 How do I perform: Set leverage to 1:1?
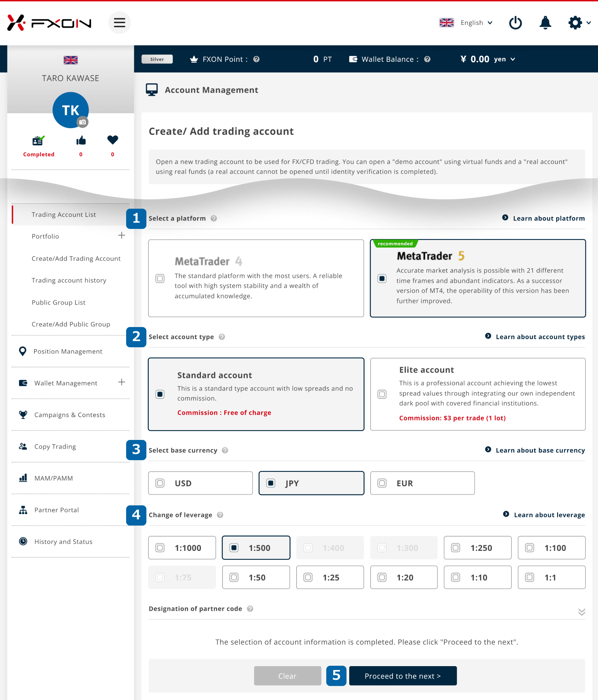552,577
